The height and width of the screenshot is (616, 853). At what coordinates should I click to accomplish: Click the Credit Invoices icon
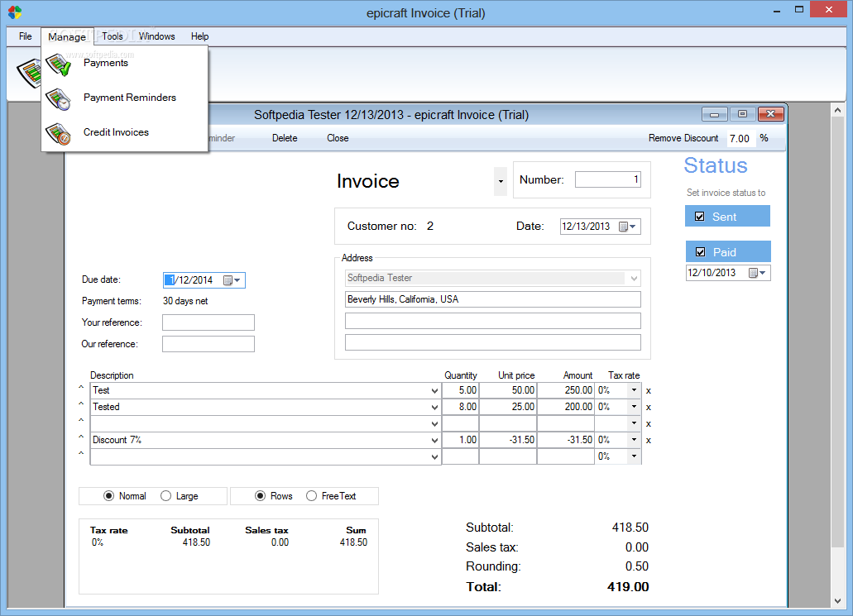click(58, 134)
